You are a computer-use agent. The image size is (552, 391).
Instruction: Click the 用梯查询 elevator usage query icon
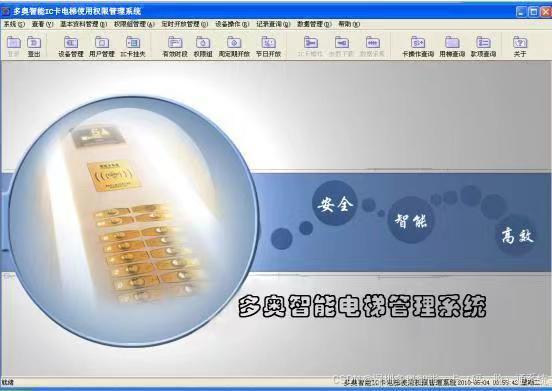[452, 46]
